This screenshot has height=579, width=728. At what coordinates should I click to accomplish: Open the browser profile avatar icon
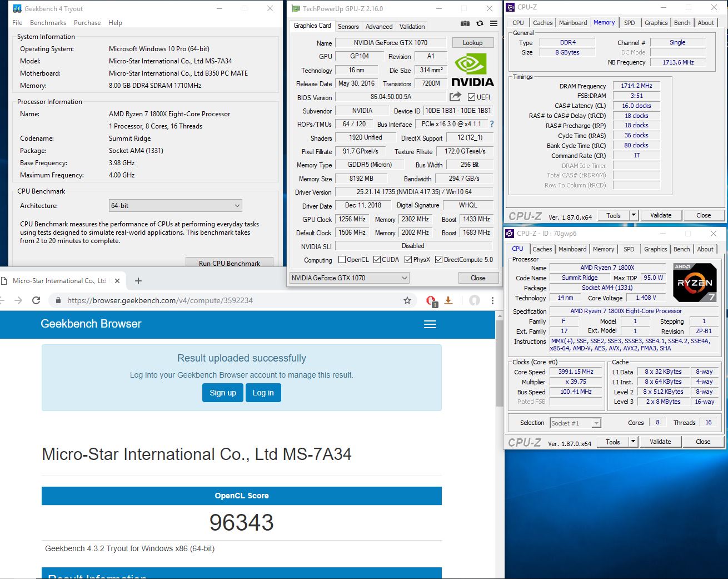click(474, 300)
